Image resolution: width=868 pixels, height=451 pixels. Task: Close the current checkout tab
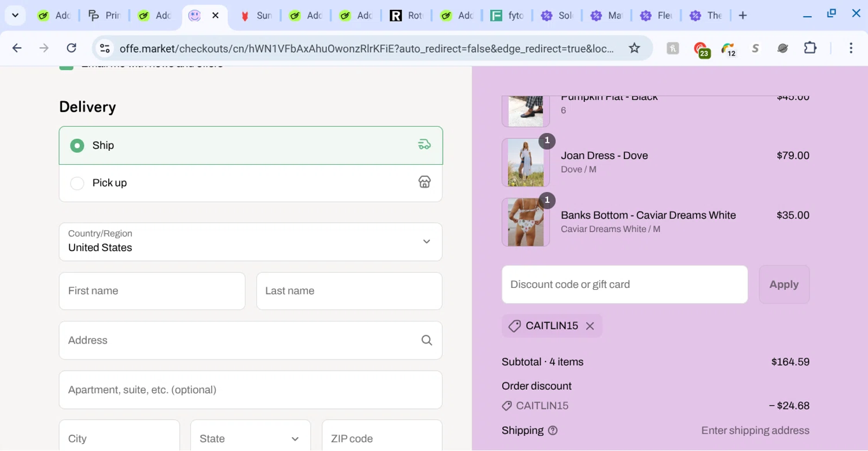click(215, 16)
